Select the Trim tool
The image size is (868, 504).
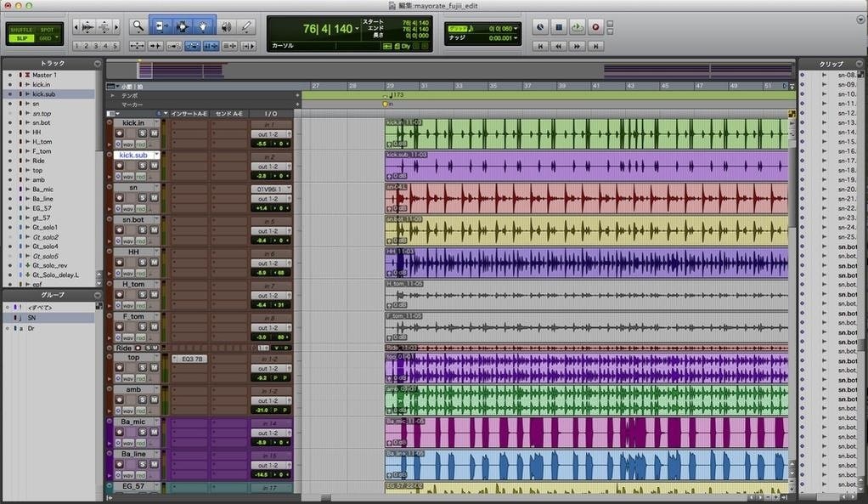click(x=161, y=26)
